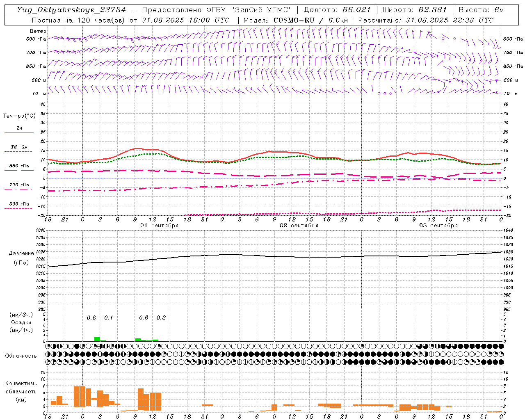Click the 'Td 2м' dew point legend entry
The width and height of the screenshot is (525, 420).
pos(19,147)
